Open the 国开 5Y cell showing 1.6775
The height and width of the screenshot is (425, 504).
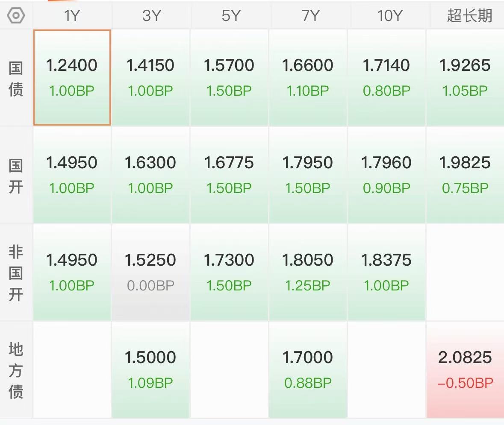click(x=229, y=175)
